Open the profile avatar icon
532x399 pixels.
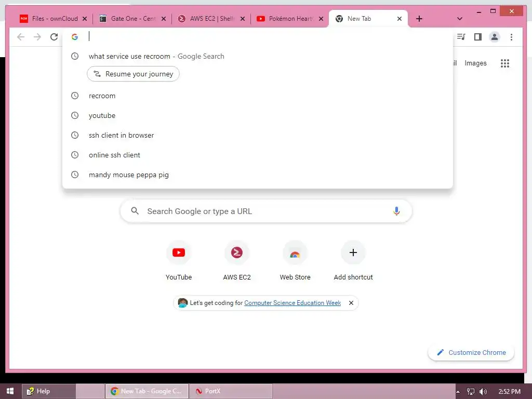[495, 37]
